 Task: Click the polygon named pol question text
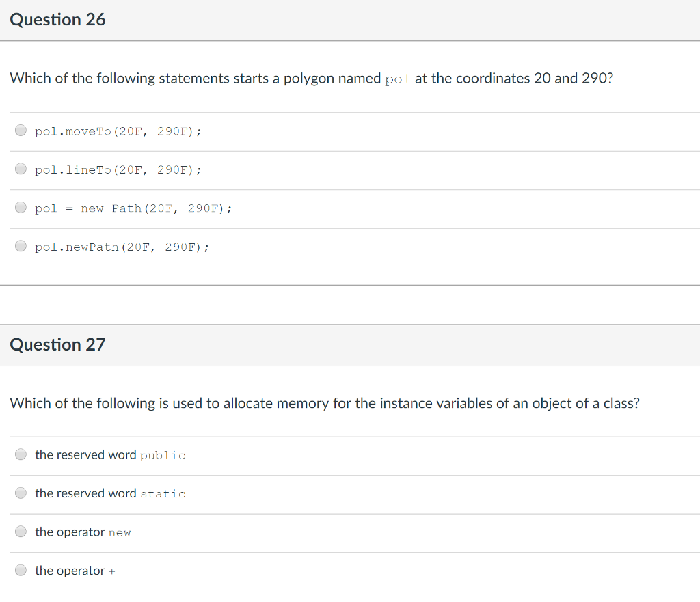[312, 78]
